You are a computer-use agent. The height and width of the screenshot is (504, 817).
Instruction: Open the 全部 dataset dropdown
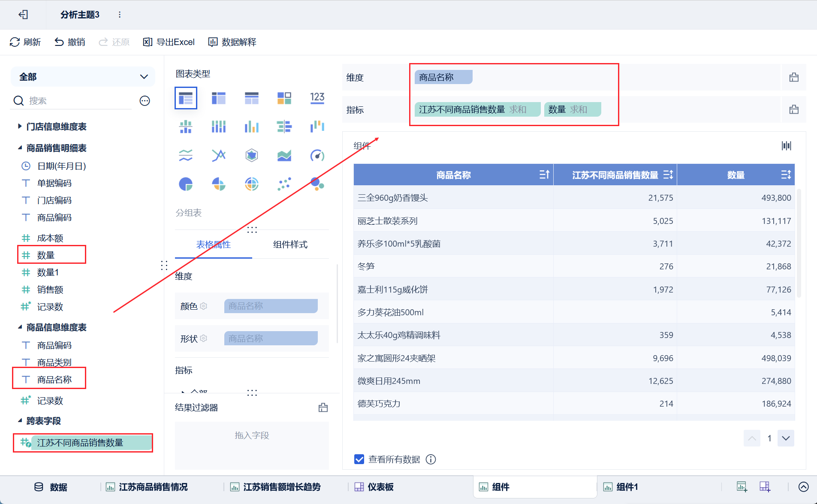tap(83, 77)
